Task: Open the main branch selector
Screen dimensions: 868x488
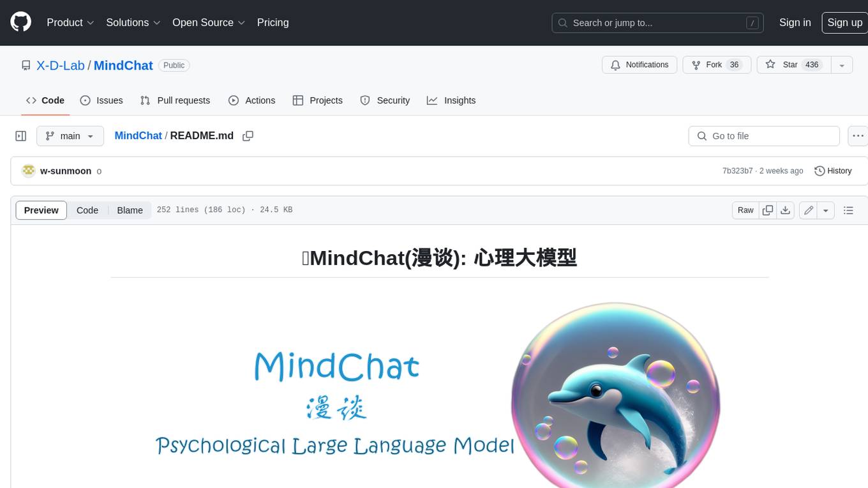Action: pos(70,136)
